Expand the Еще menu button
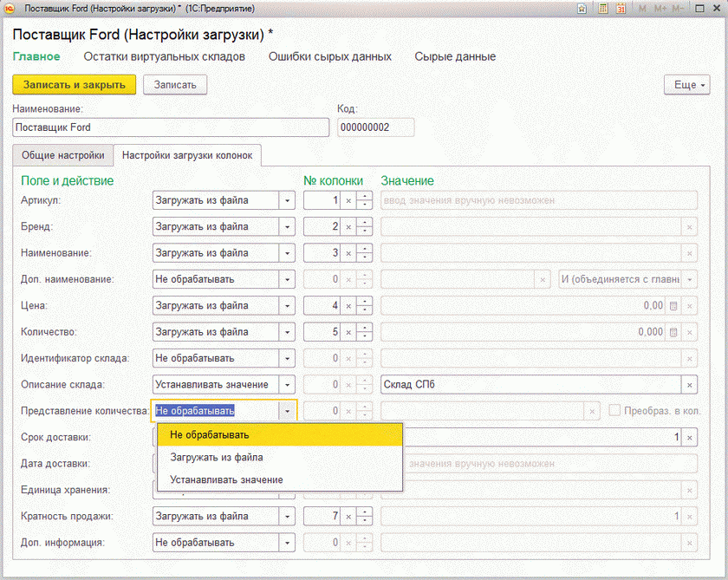Screen dimensions: 728x580 pyautogui.click(x=686, y=85)
